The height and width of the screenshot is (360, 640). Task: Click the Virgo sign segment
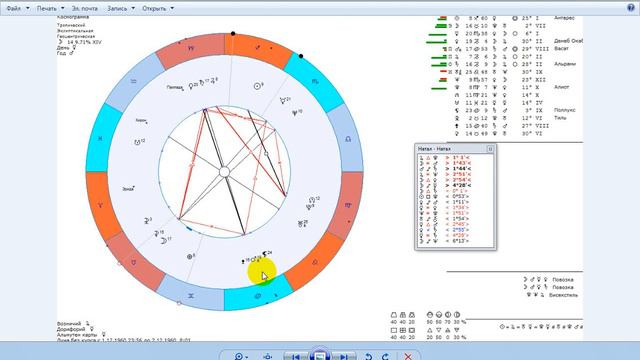(348, 205)
